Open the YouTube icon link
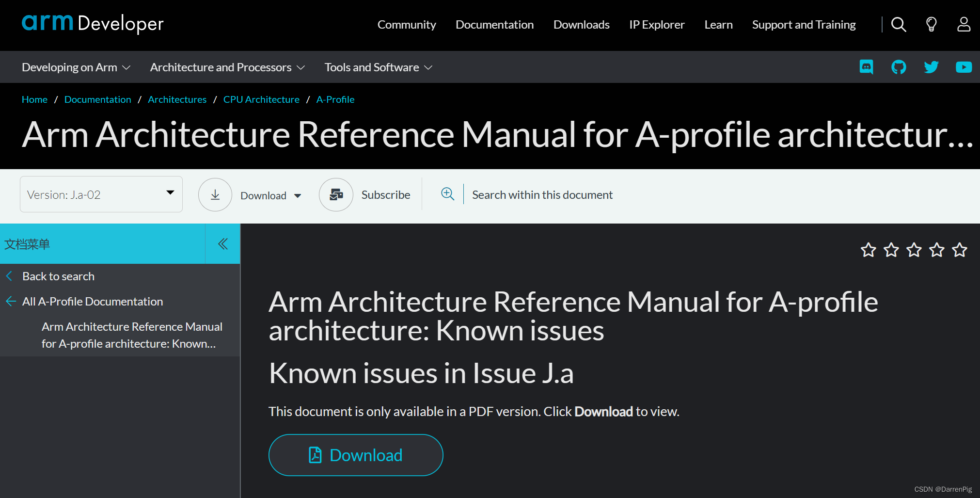The height and width of the screenshot is (498, 980). [x=964, y=67]
